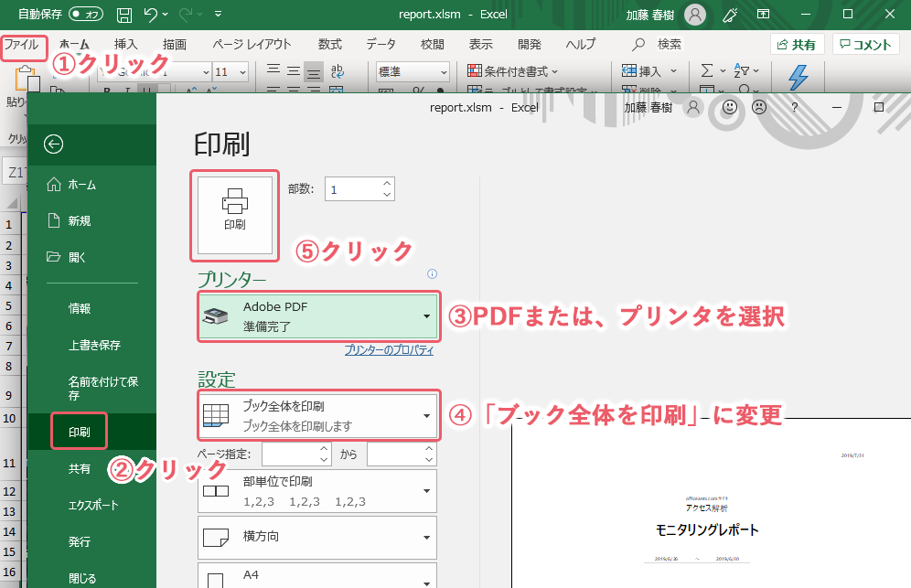Open the Undo history dropdown arrow
The width and height of the screenshot is (911, 588).
(166, 14)
